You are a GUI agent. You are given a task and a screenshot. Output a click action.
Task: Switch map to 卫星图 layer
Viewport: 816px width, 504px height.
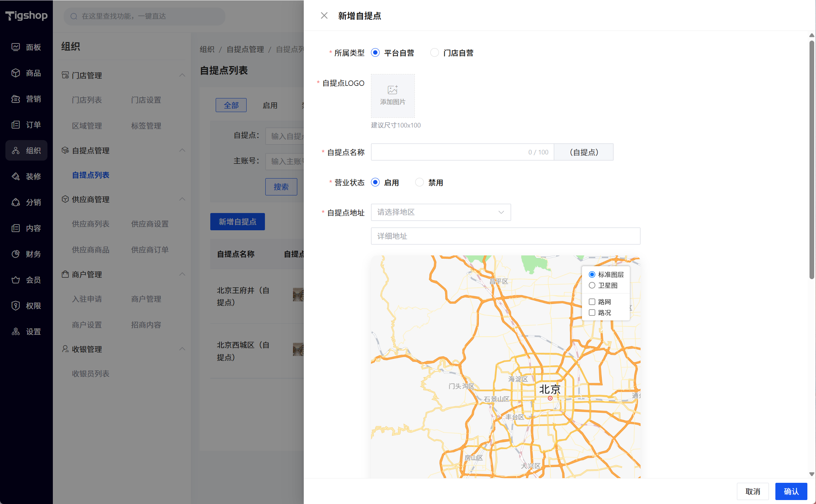592,285
